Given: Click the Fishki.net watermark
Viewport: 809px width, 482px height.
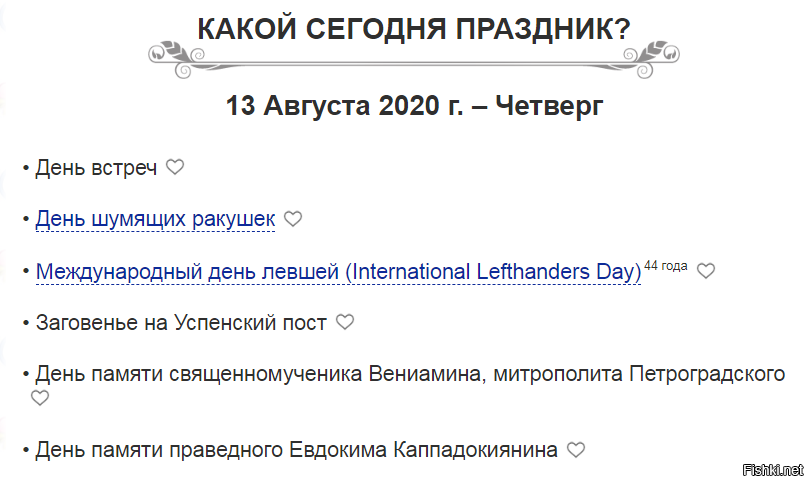Looking at the screenshot, I should coord(774,469).
